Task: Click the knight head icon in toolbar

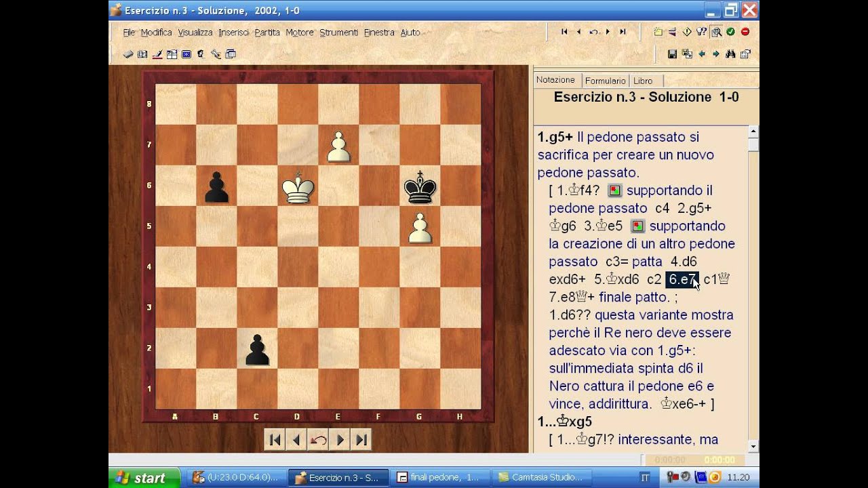Action: [x=201, y=54]
